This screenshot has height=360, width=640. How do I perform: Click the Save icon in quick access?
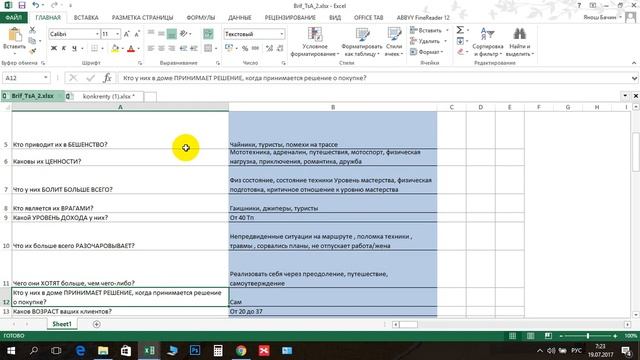pos(22,5)
